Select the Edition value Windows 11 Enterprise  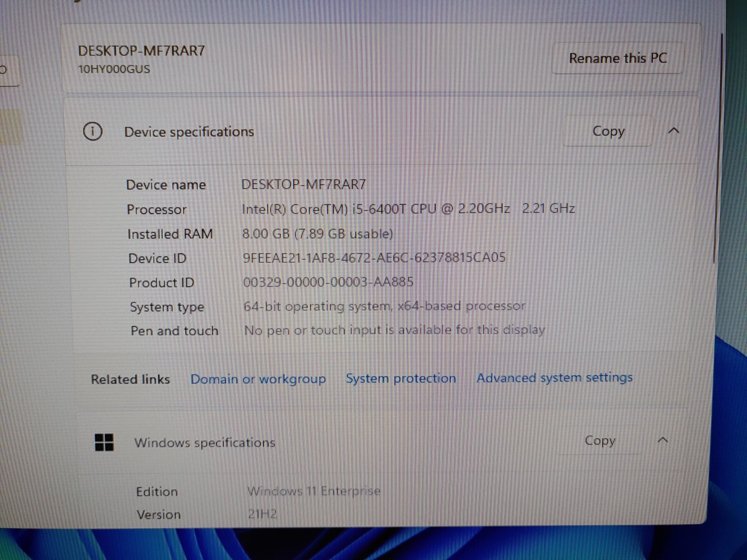[314, 491]
